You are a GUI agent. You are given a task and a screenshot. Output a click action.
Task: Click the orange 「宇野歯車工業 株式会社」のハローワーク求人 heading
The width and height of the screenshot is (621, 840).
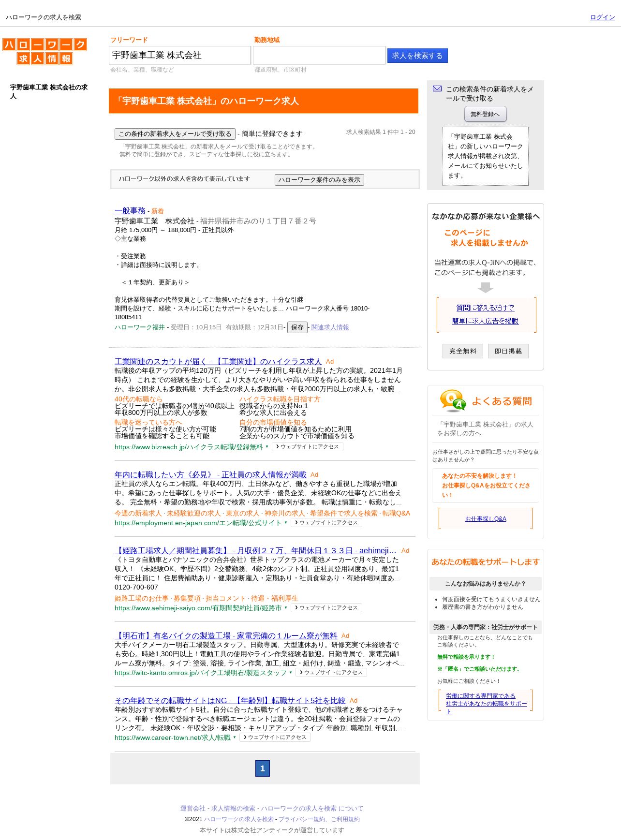[264, 101]
